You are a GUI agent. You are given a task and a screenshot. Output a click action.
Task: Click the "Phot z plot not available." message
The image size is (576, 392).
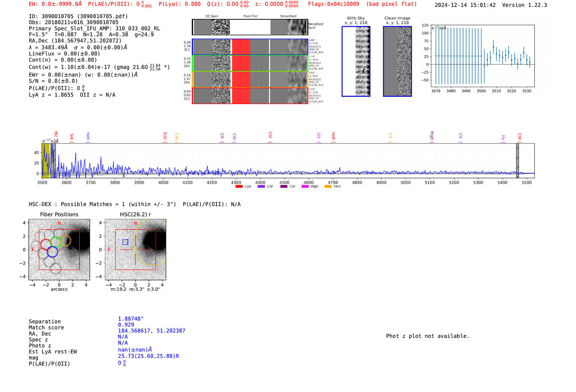(x=427, y=336)
